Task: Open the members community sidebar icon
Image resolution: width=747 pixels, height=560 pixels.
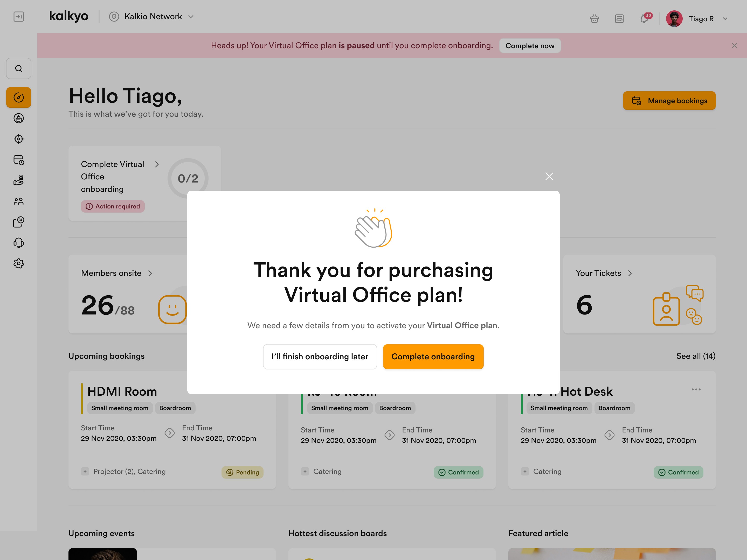Action: pyautogui.click(x=19, y=201)
